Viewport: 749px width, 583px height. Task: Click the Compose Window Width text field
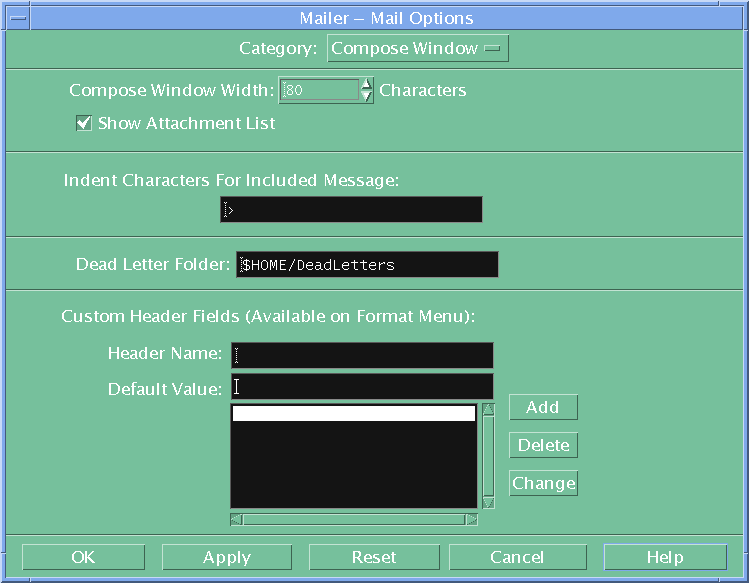(318, 91)
